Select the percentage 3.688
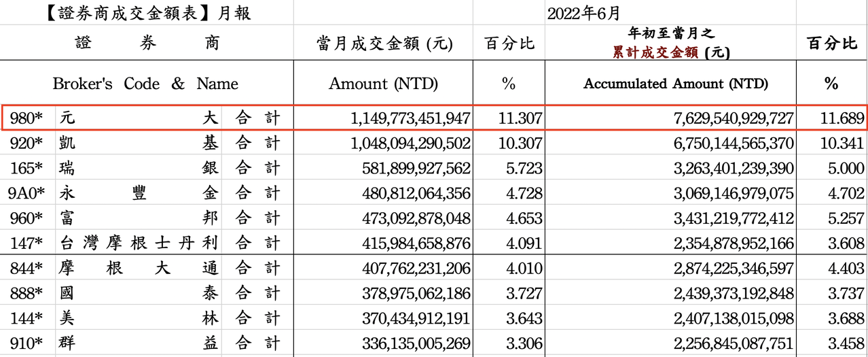The height and width of the screenshot is (357, 868). pos(847,319)
